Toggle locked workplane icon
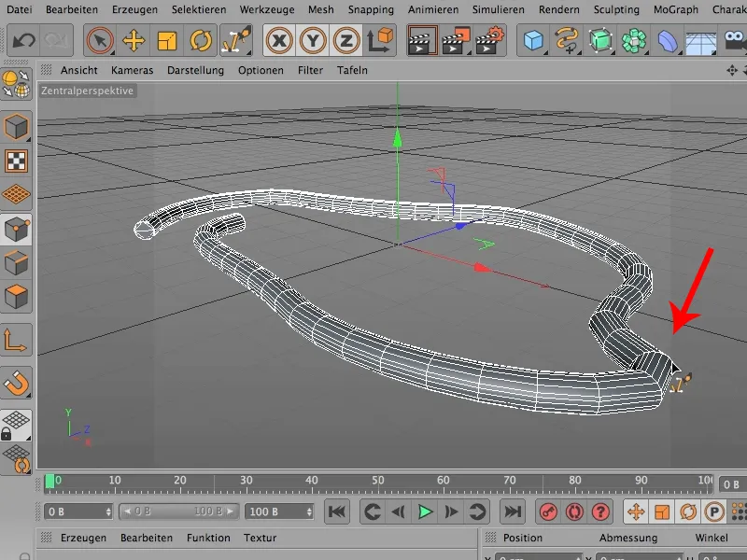 point(16,425)
